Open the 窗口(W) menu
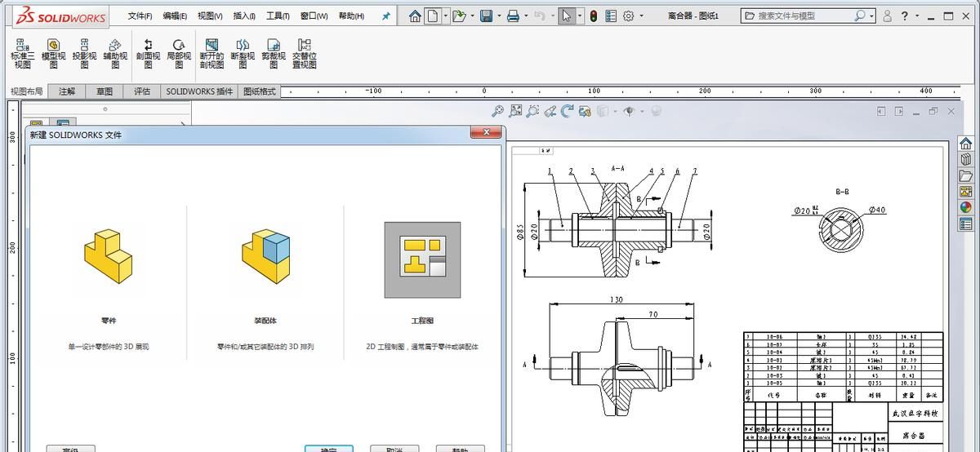Image resolution: width=980 pixels, height=452 pixels. pos(314,16)
